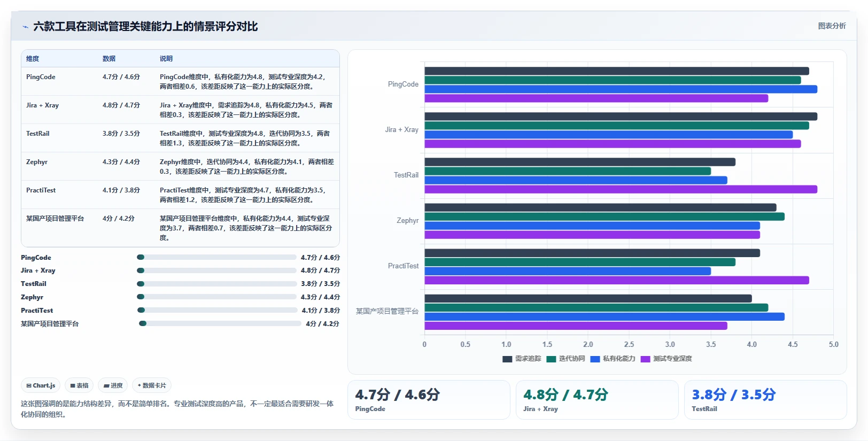Click 某国产项目管理平台's purple 测试专业深度 chart bar
868x441 pixels.
click(576, 326)
